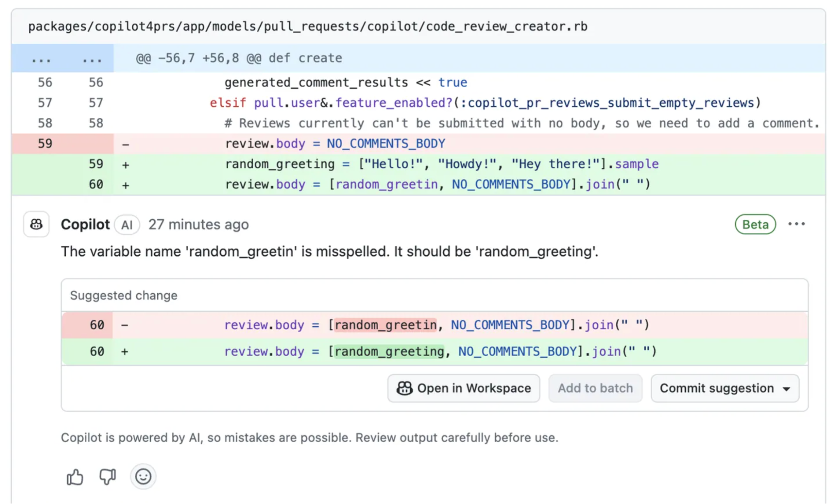This screenshot has width=836, height=504.
Task: Click the Add to batch button
Action: pyautogui.click(x=595, y=388)
